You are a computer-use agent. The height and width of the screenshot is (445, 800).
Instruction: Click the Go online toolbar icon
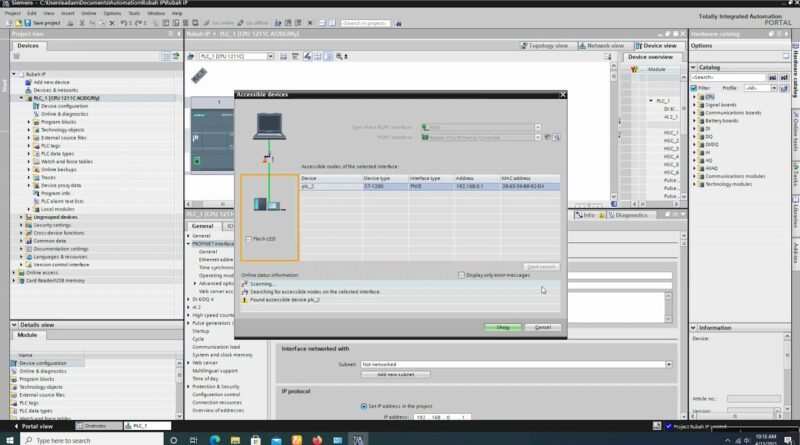click(207, 23)
